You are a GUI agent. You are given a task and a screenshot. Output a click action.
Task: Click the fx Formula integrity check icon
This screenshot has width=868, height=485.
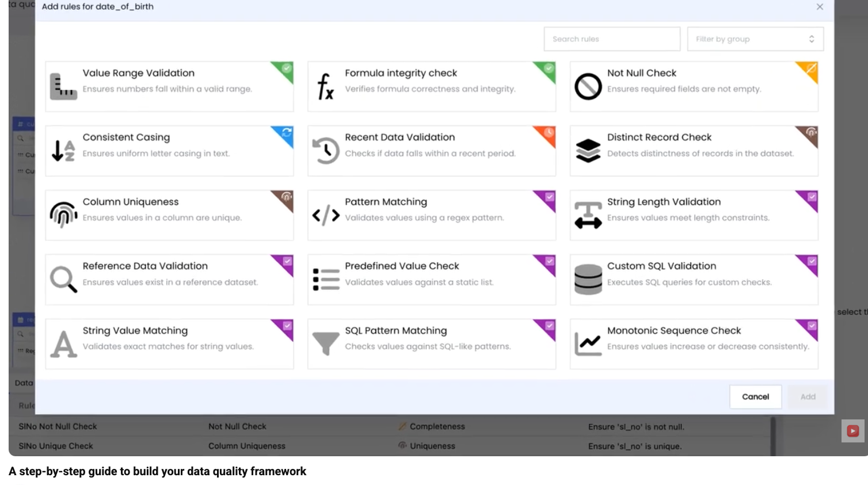[325, 87]
